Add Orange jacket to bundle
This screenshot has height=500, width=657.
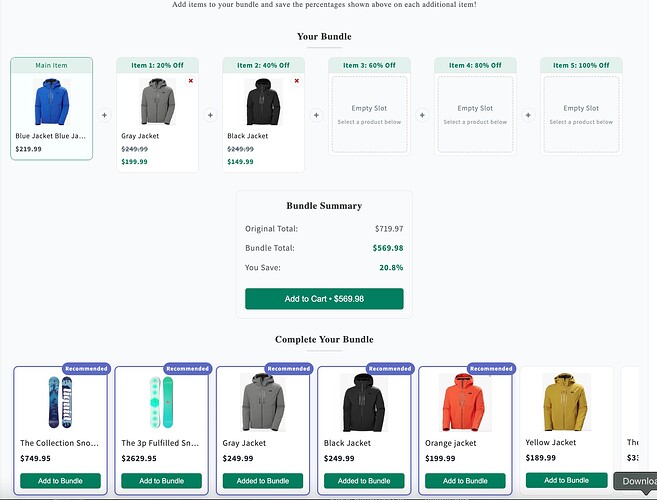(x=465, y=481)
